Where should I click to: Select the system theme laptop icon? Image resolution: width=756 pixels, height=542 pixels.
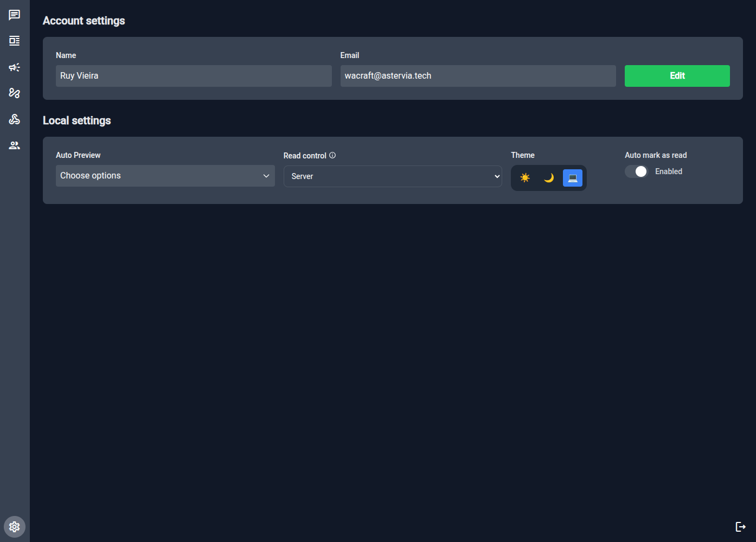click(x=573, y=177)
